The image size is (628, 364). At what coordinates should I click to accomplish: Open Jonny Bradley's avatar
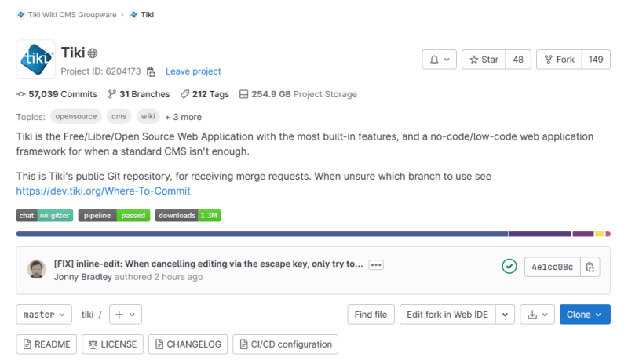(36, 269)
